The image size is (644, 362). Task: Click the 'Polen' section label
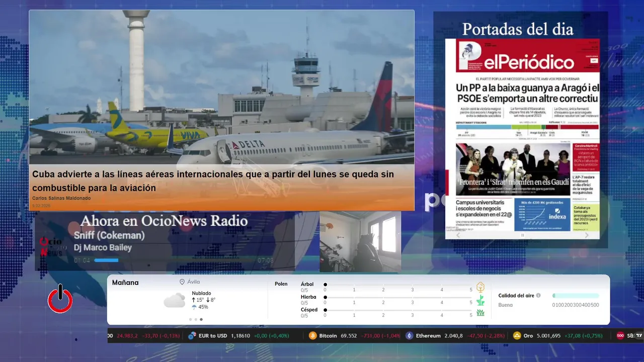[x=281, y=284]
